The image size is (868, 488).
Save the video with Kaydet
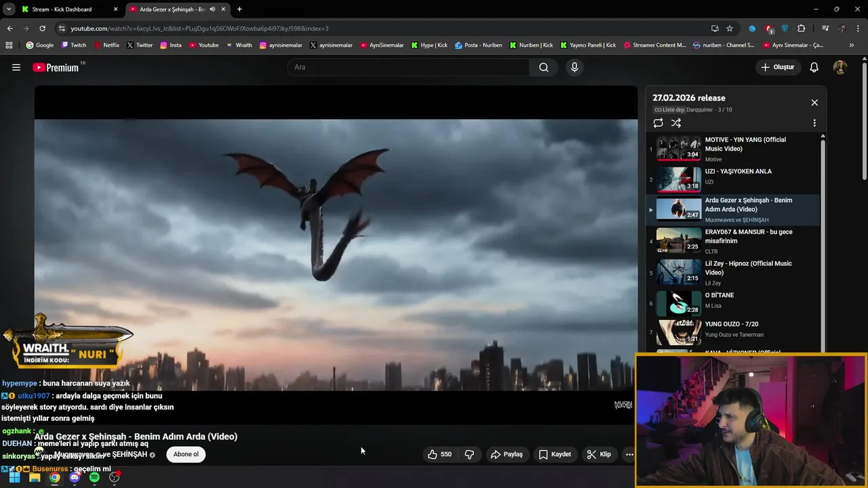(554, 454)
